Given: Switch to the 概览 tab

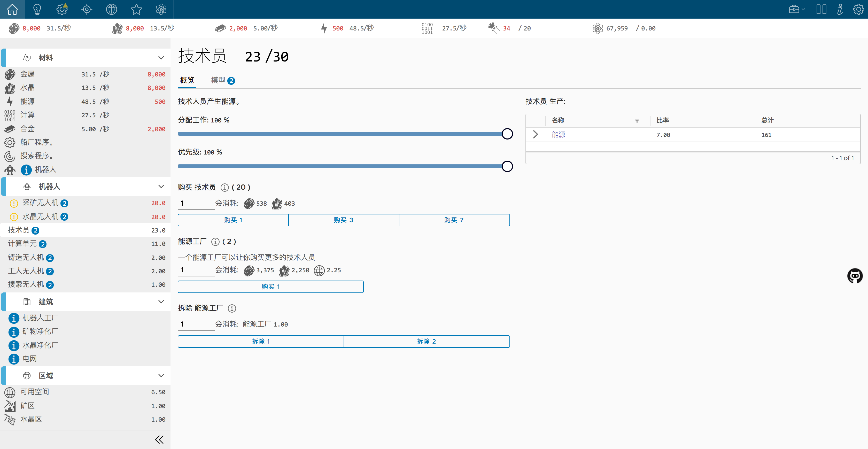Looking at the screenshot, I should [187, 80].
